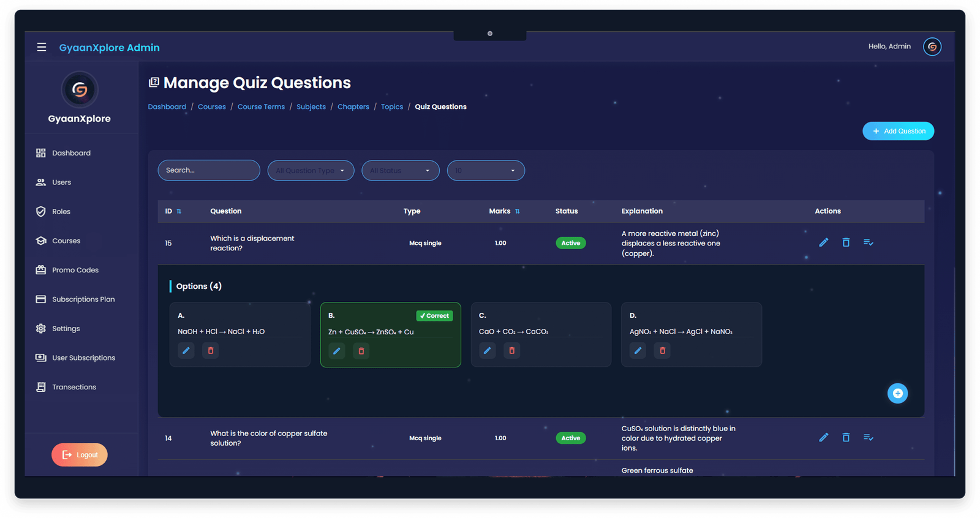Edit option D AgNO₃ + NaCl
Screen dimensions: 980x518
tap(638, 351)
